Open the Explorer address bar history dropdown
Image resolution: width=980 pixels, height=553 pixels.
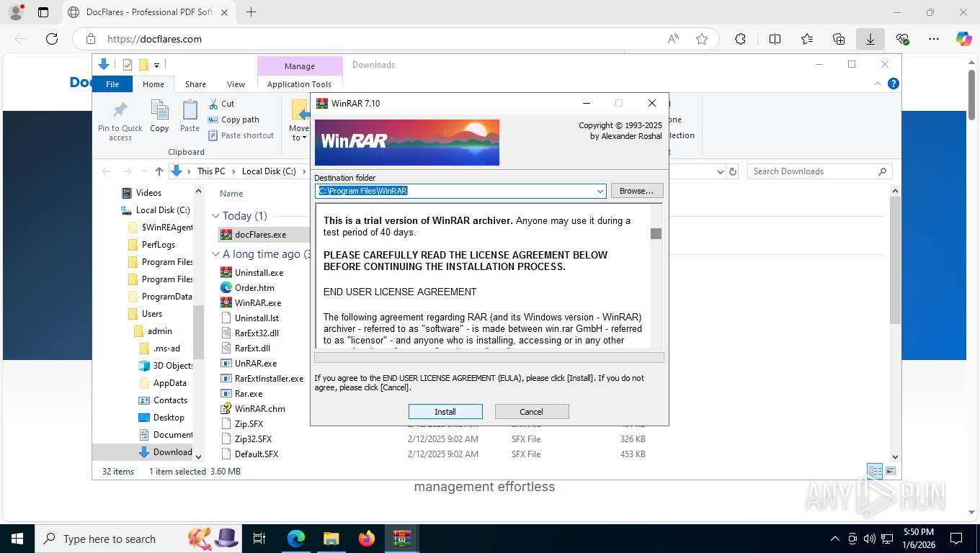720,171
